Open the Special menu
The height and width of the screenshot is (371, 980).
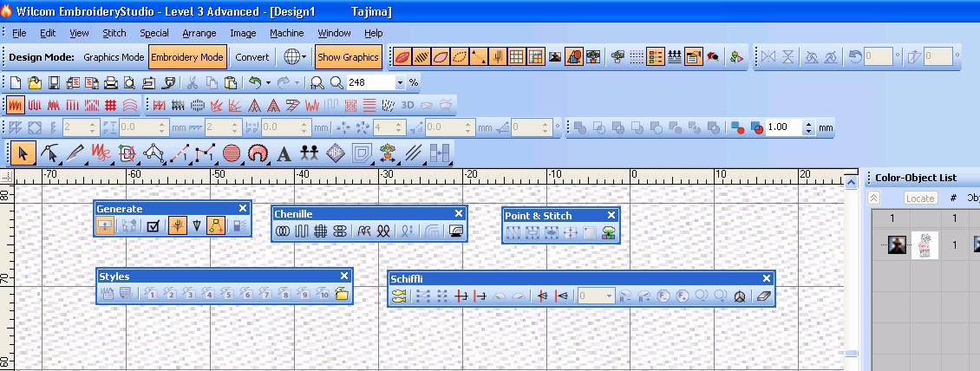click(154, 33)
